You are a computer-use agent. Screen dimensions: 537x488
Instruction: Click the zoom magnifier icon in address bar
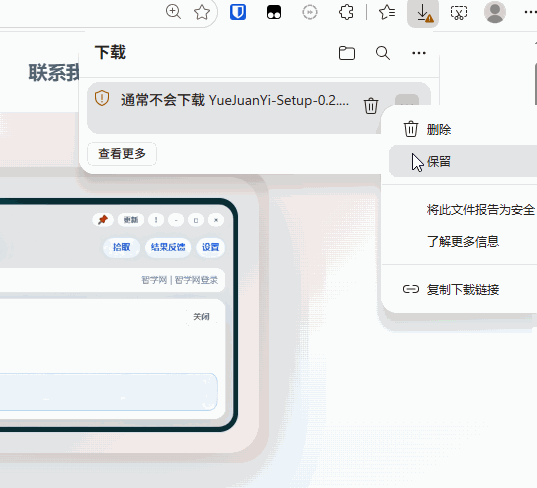coord(173,12)
